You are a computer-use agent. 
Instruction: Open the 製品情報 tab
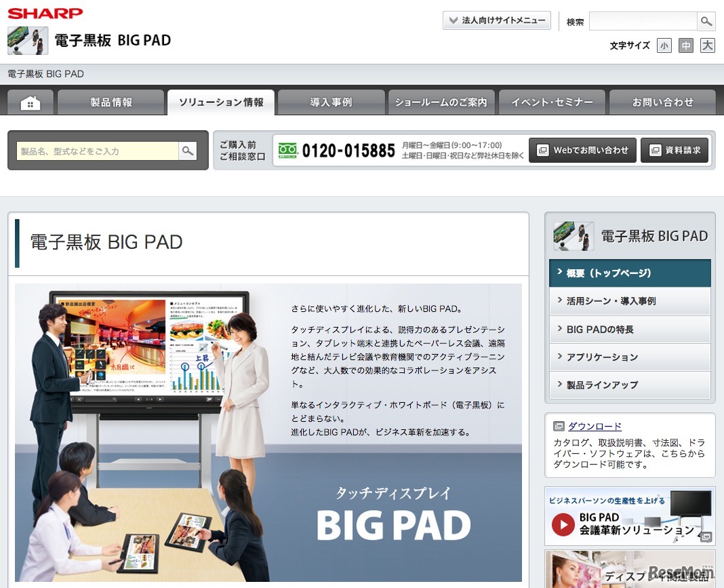pyautogui.click(x=110, y=102)
